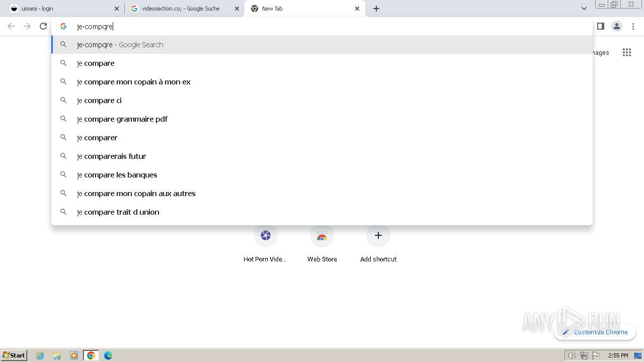Pick the 'je compare ci' suggestion
644x362 pixels.
[x=322, y=101]
